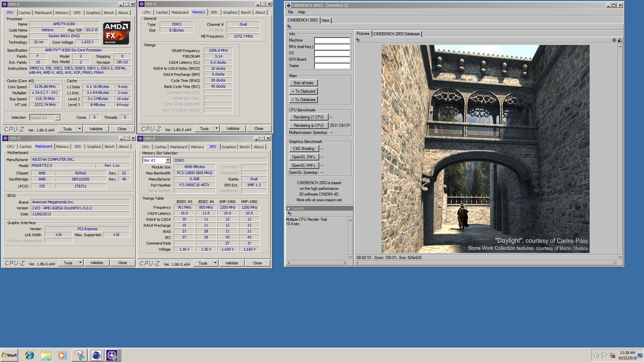Open the Socket #1 selection dropdown
This screenshot has height=362, width=644.
click(57, 117)
